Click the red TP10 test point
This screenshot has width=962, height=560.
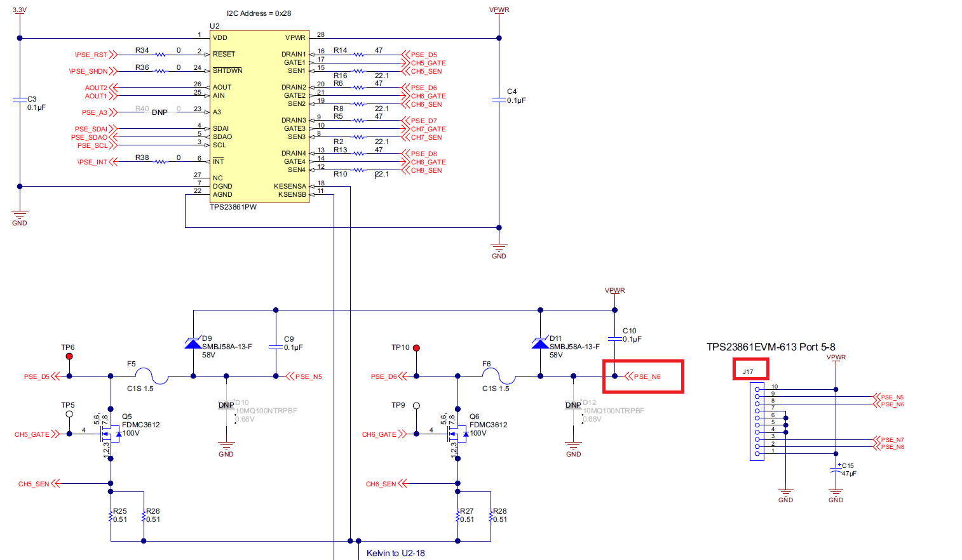coord(416,348)
